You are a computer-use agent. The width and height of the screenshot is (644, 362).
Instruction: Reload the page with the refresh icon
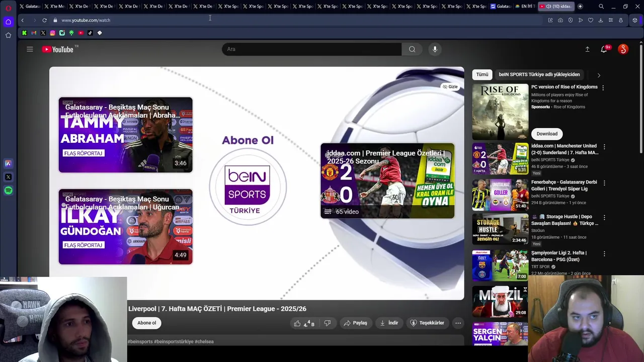44,20
